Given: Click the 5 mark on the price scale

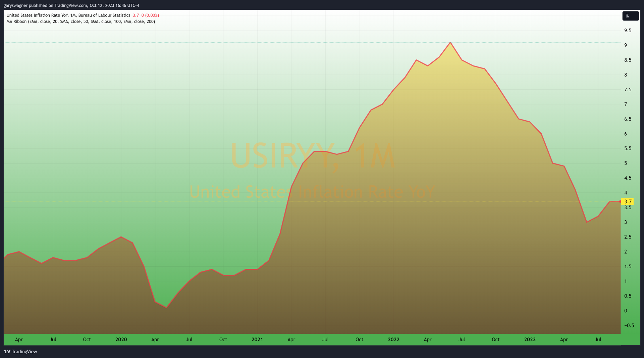Looking at the screenshot, I should [x=626, y=163].
